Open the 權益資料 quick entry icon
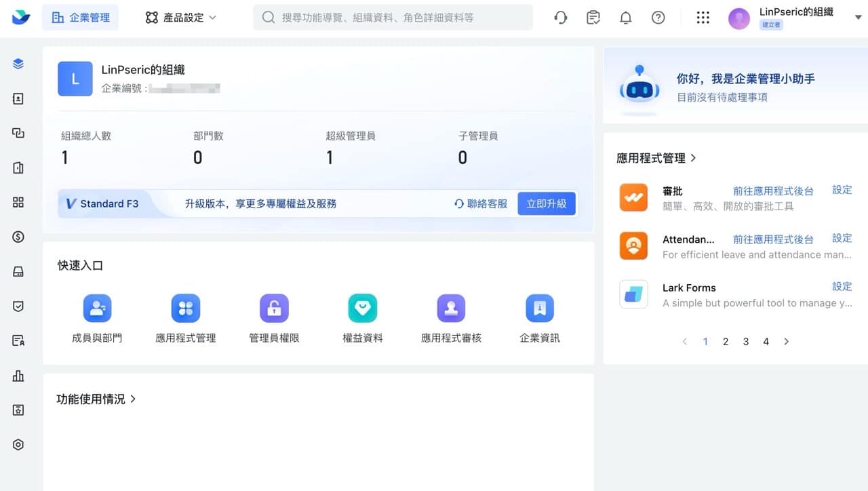The width and height of the screenshot is (868, 491). pos(362,309)
